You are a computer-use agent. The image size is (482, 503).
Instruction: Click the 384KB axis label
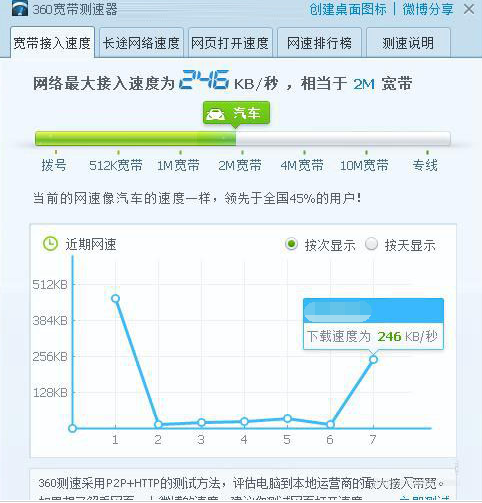(50, 321)
